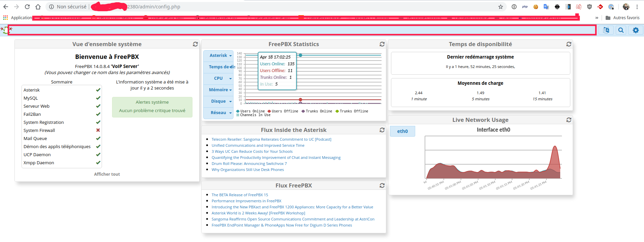Bookmark this page with the star icon

501,7
